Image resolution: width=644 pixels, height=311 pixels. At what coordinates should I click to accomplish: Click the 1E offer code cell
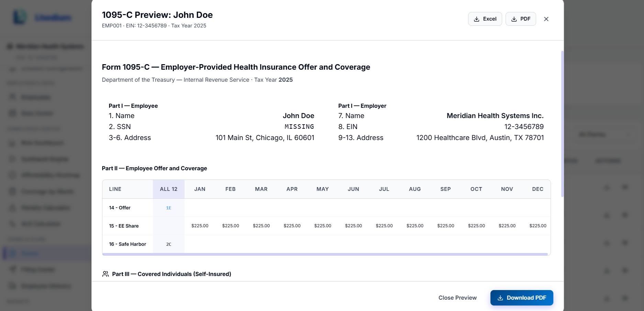click(x=169, y=208)
